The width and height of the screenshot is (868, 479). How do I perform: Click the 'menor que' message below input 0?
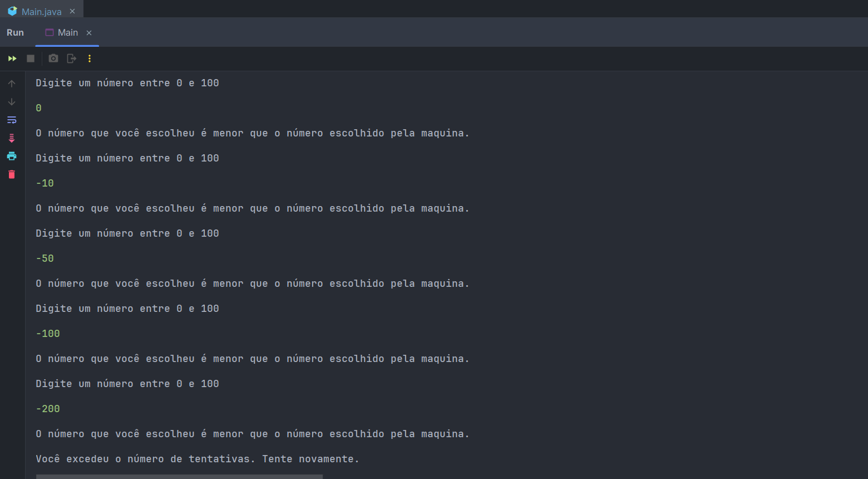click(x=253, y=133)
